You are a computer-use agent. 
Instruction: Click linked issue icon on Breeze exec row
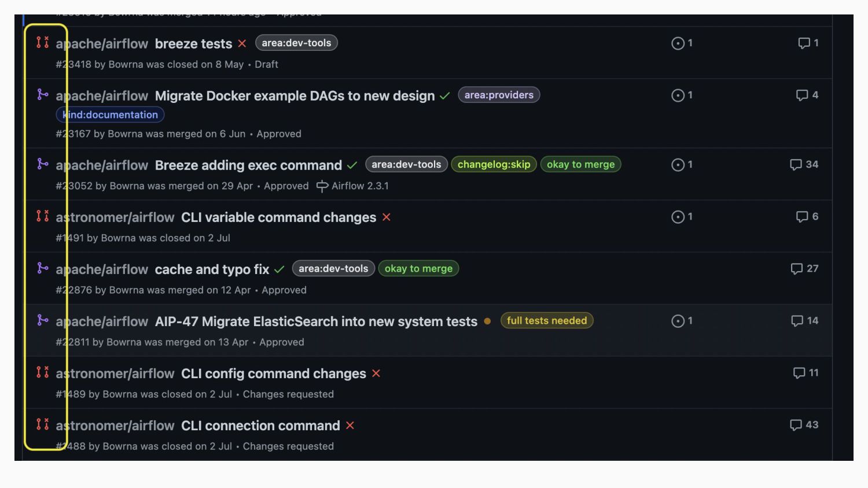pos(678,165)
